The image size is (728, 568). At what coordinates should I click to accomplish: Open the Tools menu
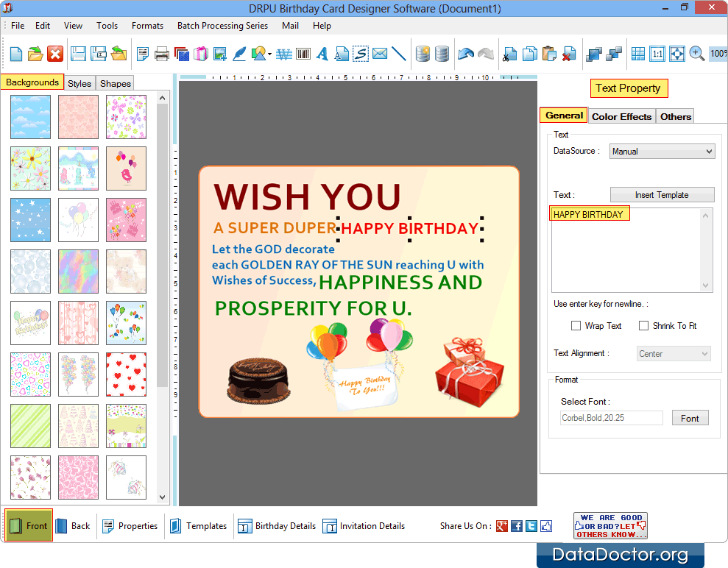pyautogui.click(x=107, y=26)
